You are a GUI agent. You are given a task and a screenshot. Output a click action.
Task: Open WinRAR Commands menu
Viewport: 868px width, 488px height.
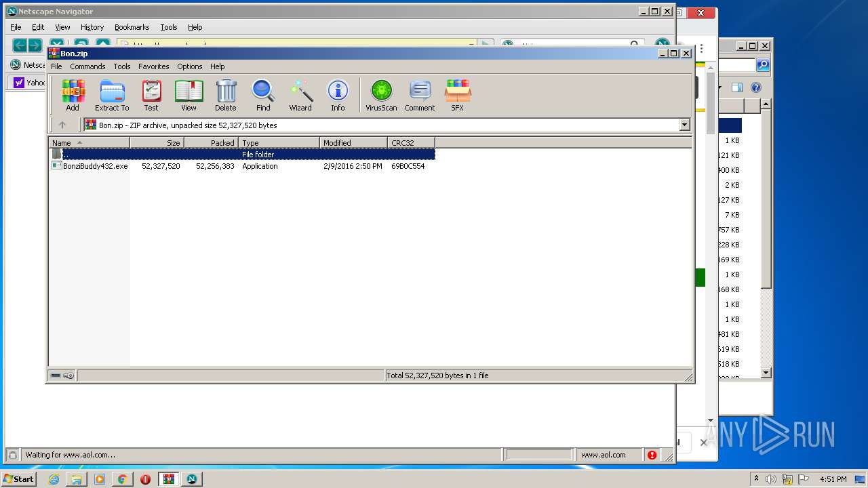[87, 66]
